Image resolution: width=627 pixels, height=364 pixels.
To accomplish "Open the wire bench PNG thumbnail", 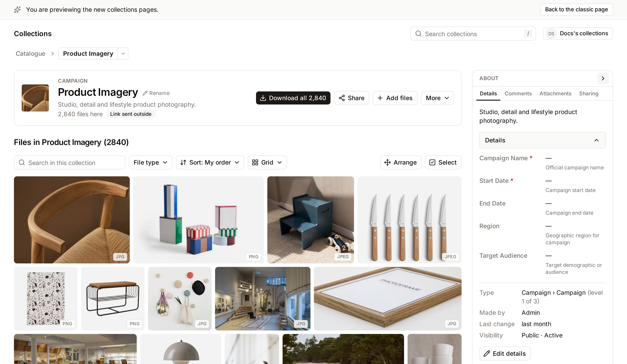I will (113, 298).
